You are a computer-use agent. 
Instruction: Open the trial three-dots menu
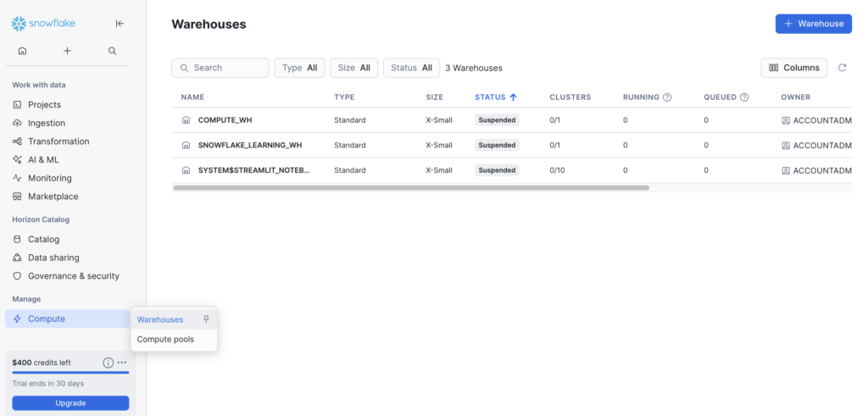(122, 363)
